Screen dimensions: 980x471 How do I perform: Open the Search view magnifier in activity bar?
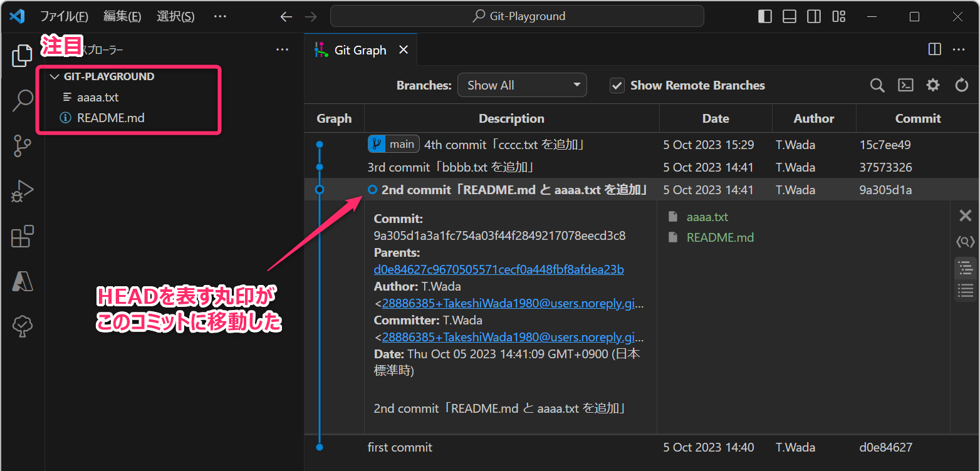click(23, 100)
